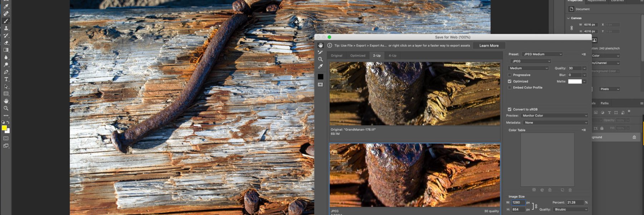Select the Clone Stamp tool
644x215 pixels.
point(6,28)
